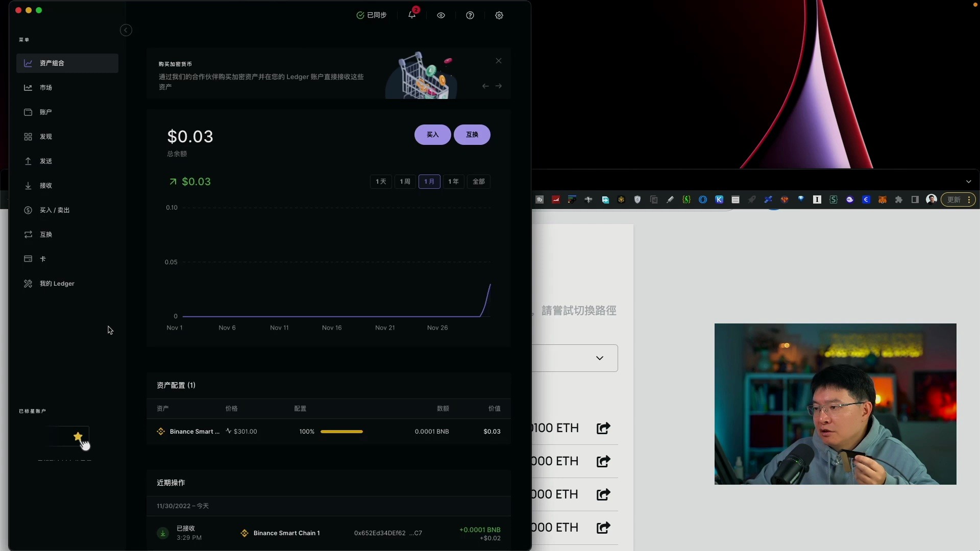
Task: Open share icon for second ETH row
Action: (x=603, y=461)
